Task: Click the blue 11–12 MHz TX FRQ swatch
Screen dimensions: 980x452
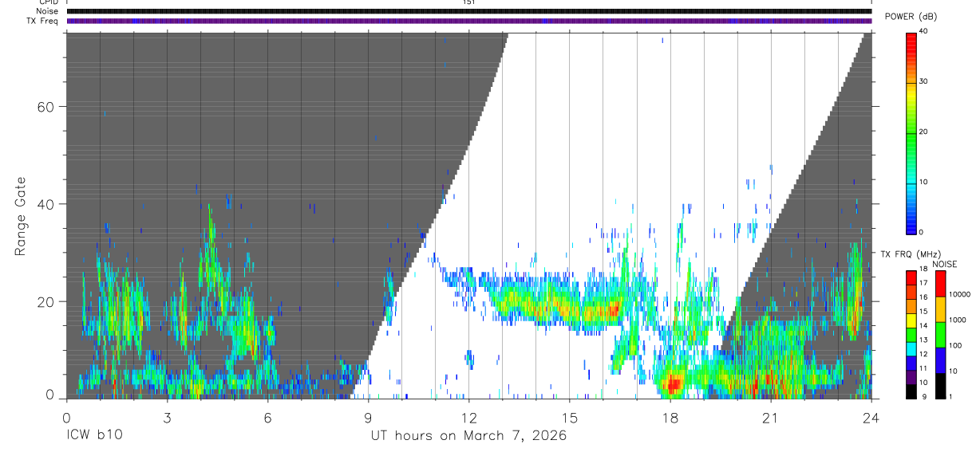Action: [x=911, y=364]
